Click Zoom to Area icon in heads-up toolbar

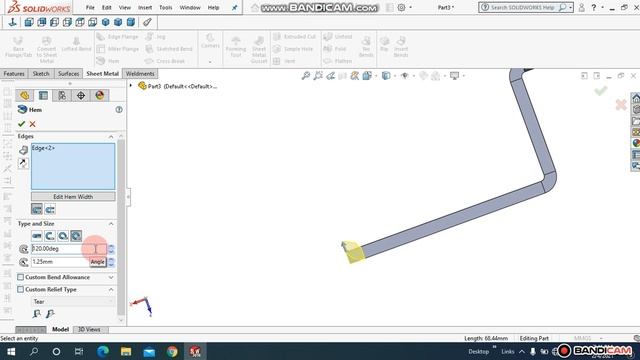[x=318, y=76]
